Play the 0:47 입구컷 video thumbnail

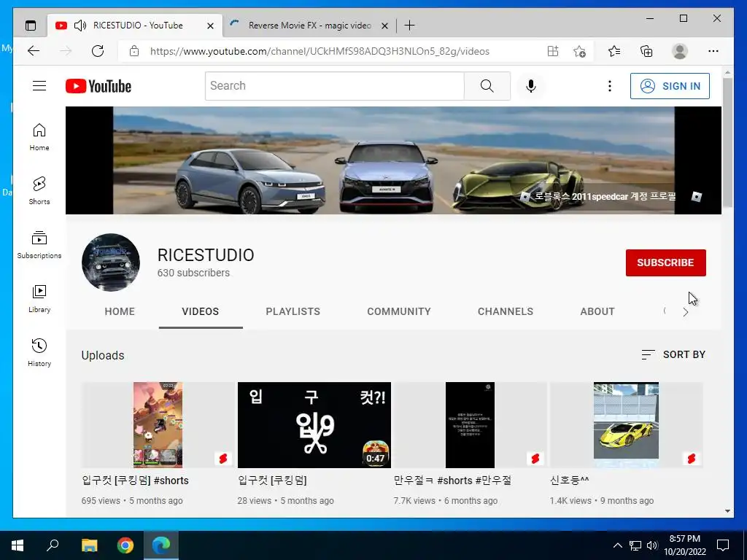tap(314, 425)
